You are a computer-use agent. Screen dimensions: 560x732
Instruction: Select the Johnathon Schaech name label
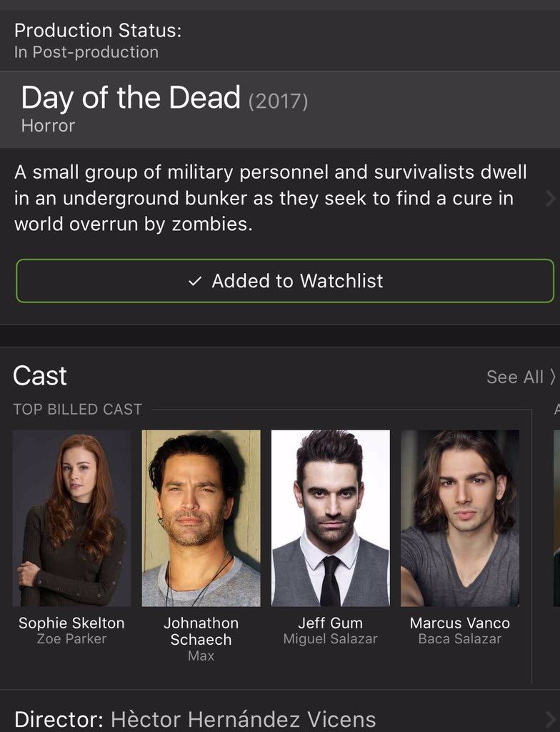click(201, 631)
